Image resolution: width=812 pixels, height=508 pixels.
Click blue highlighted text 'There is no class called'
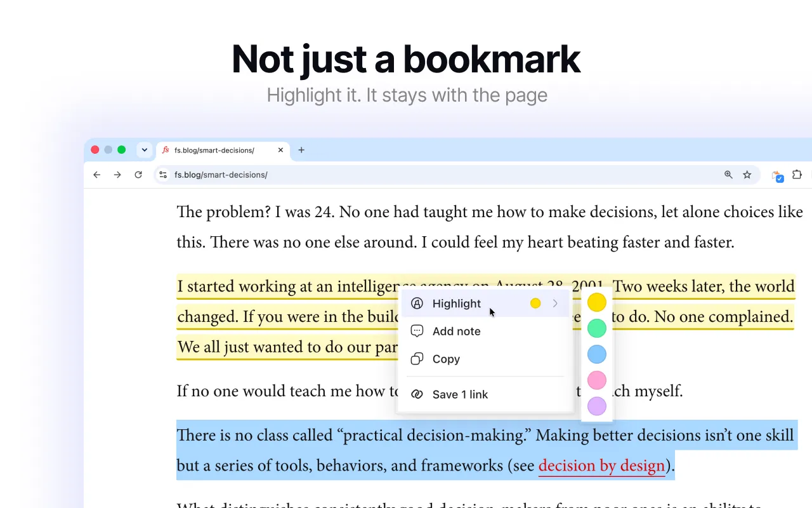point(254,435)
